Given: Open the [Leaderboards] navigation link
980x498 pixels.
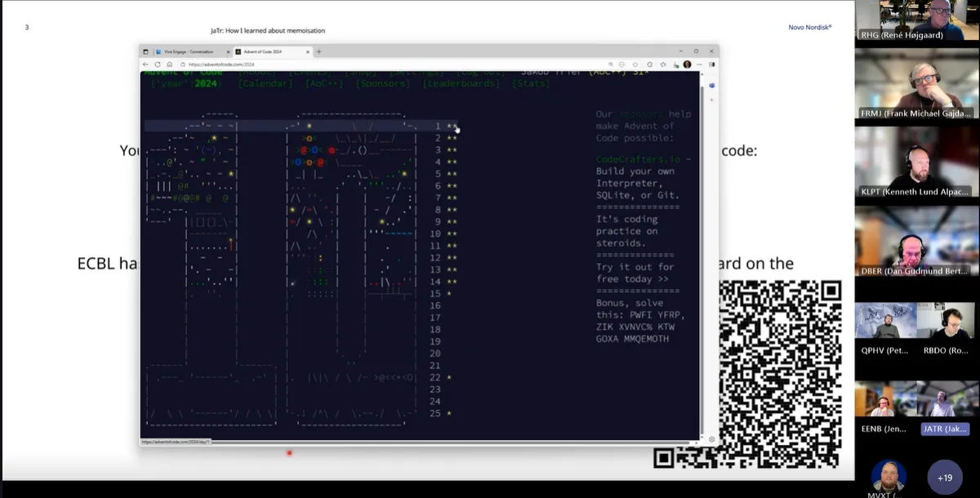Looking at the screenshot, I should (x=461, y=83).
